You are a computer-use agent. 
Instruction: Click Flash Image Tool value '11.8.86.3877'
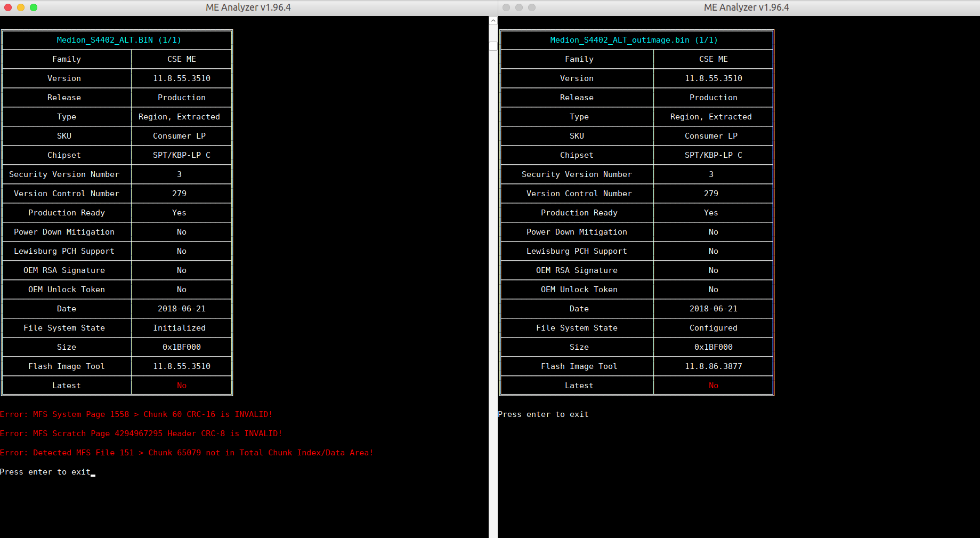click(x=714, y=366)
